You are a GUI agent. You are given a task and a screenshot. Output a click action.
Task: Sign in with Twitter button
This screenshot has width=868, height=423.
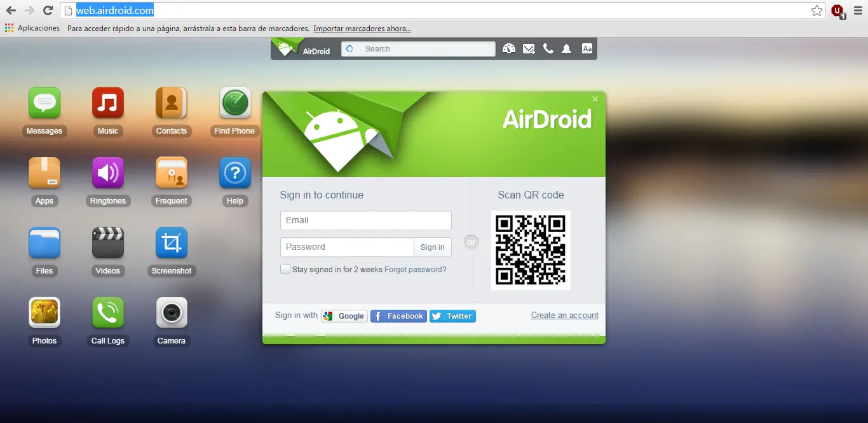coord(452,316)
